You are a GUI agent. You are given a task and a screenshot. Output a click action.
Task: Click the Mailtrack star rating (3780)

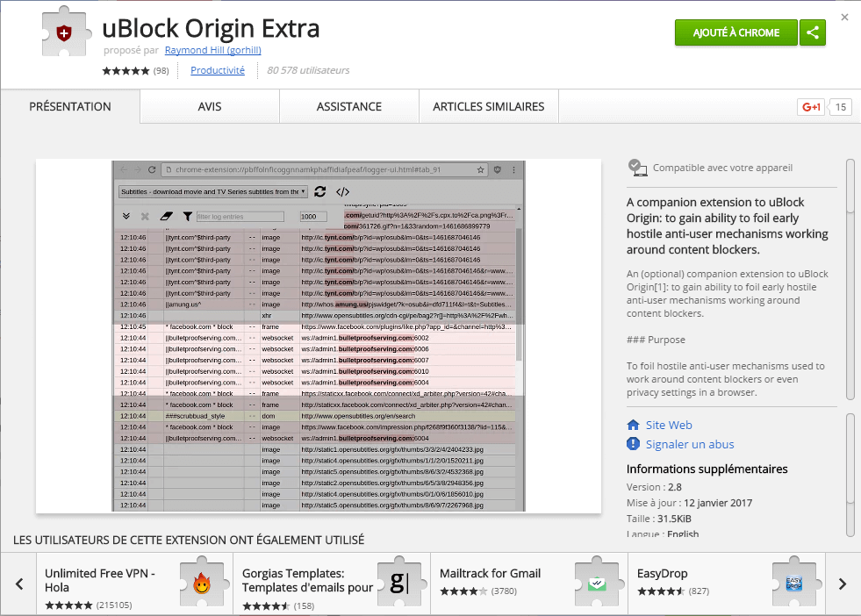click(478, 591)
